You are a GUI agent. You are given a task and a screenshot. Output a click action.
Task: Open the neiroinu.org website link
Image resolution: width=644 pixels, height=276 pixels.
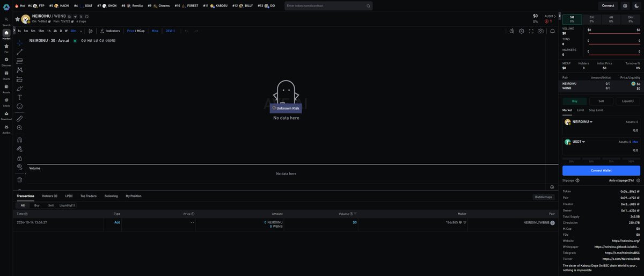[x=626, y=241]
